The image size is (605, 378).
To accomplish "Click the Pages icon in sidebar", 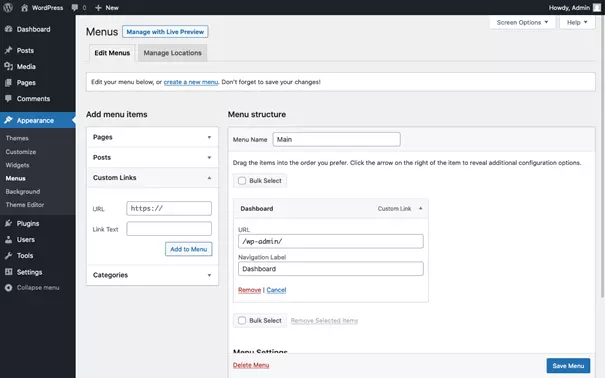I will point(8,83).
